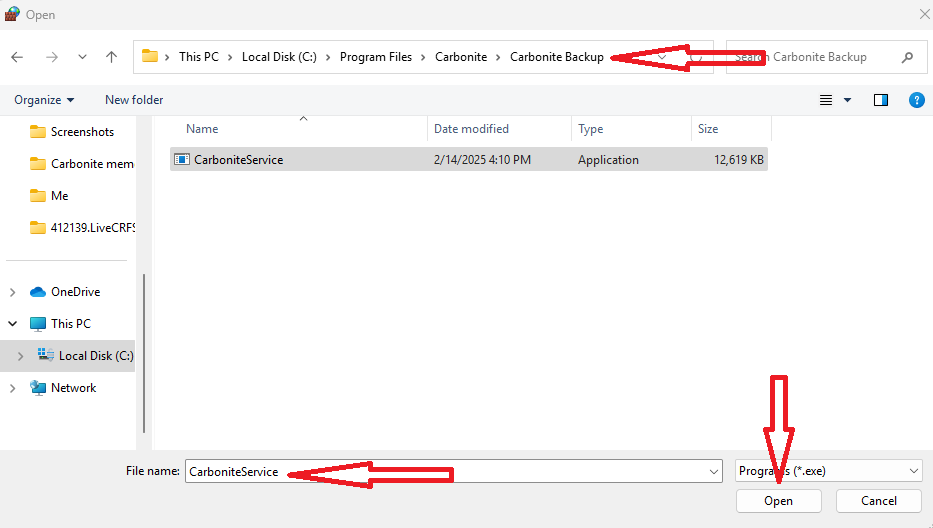Open the Programs (*.exe) file type dropdown
This screenshot has height=528, width=933.
click(x=828, y=471)
